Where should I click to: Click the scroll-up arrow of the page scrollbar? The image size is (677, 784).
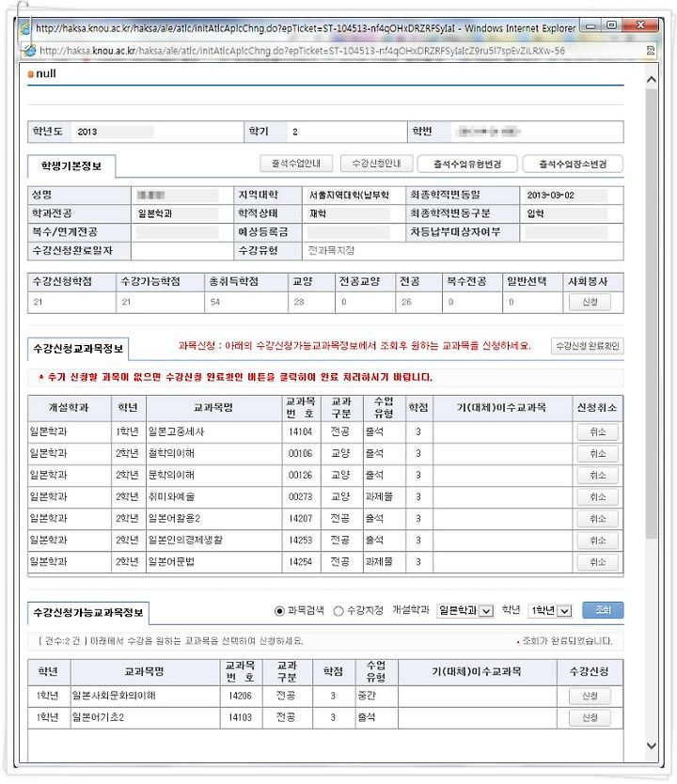[x=651, y=80]
